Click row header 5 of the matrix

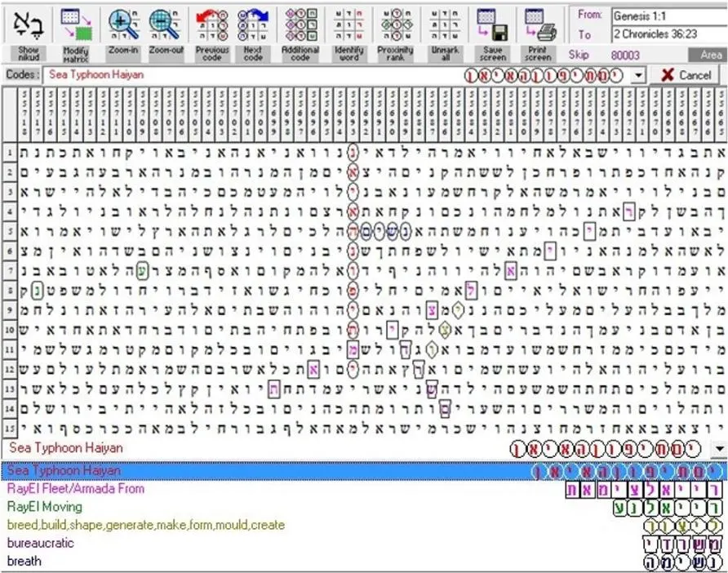click(10, 231)
